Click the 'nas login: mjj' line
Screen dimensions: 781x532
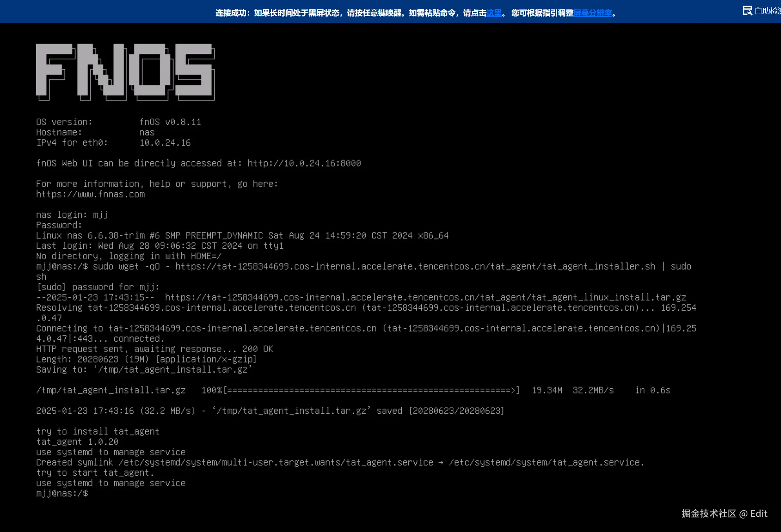coord(72,215)
